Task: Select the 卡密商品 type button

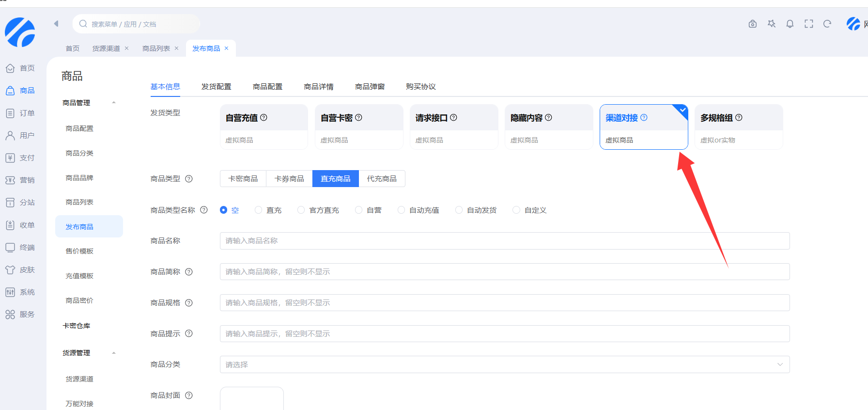Action: (243, 179)
